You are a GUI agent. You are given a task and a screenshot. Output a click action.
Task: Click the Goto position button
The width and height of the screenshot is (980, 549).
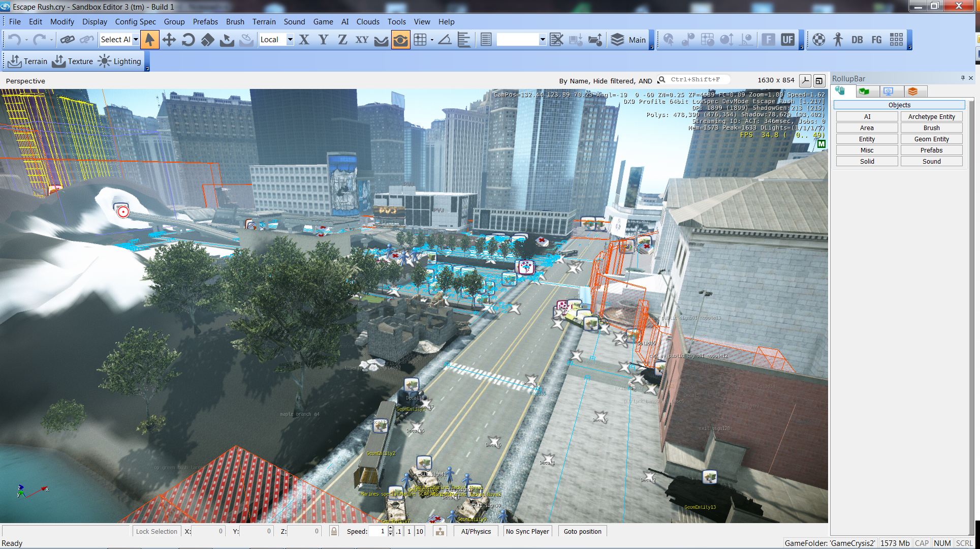[x=583, y=531]
